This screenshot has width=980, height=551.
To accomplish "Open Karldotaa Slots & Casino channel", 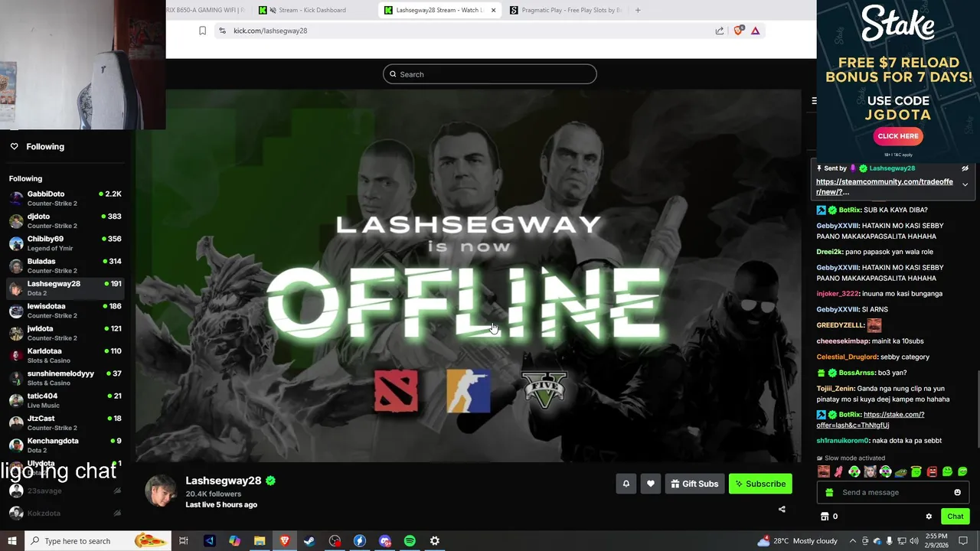I will 65,355.
